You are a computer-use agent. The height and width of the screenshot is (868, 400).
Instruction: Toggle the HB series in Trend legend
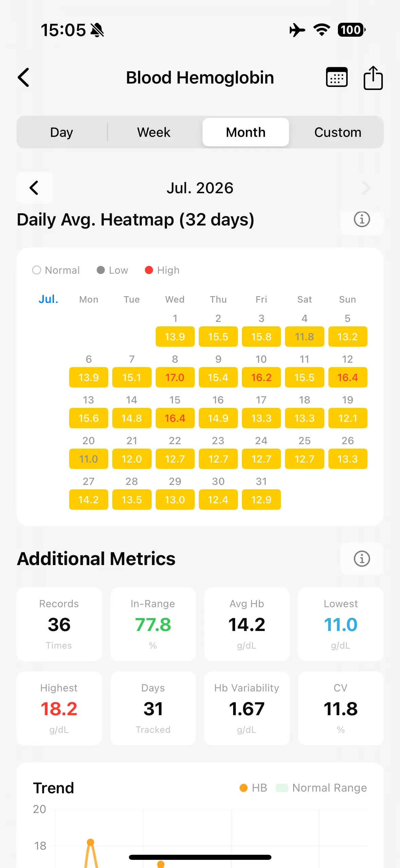tap(253, 788)
